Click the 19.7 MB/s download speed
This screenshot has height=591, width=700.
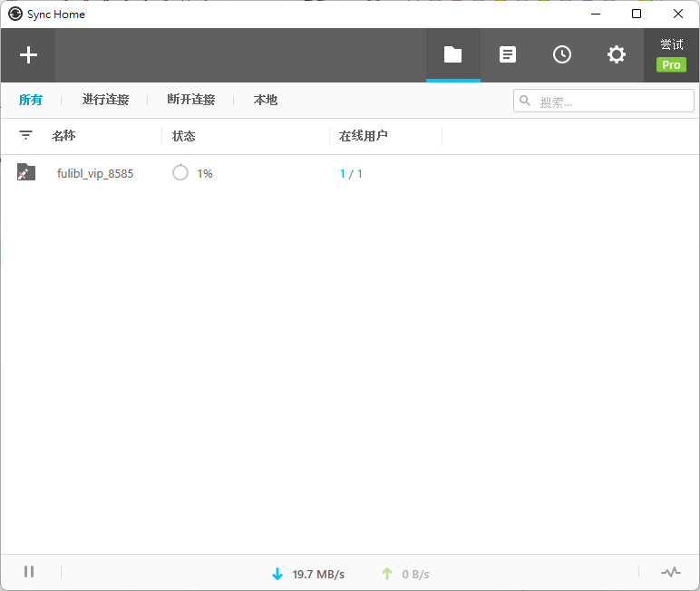click(x=318, y=575)
